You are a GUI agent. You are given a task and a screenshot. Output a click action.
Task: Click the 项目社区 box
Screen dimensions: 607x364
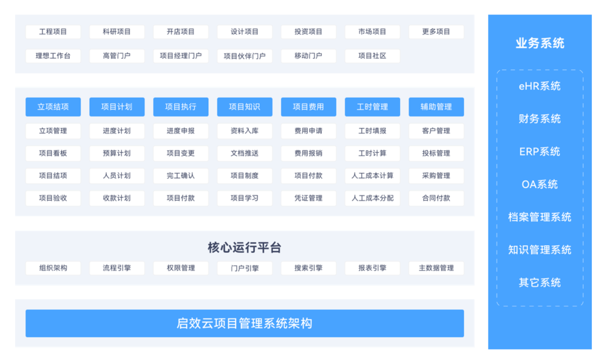[x=373, y=56]
